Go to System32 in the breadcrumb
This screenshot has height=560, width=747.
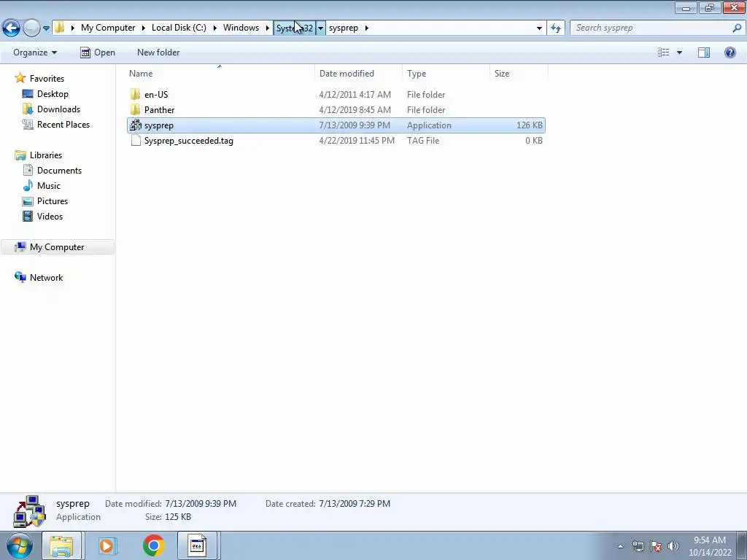point(295,28)
